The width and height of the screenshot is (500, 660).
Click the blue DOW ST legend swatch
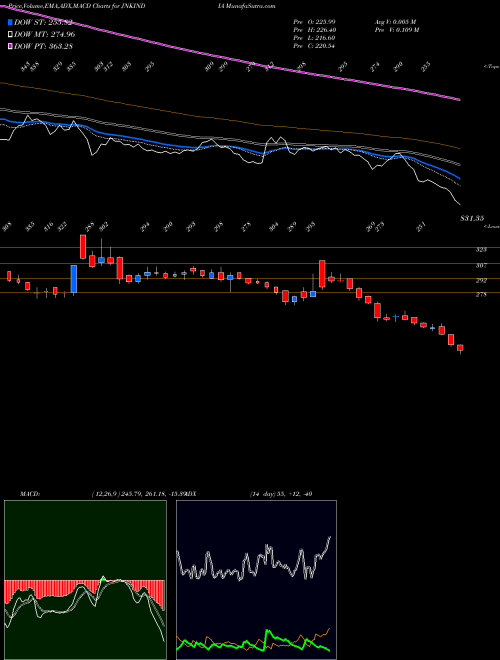(10, 22)
